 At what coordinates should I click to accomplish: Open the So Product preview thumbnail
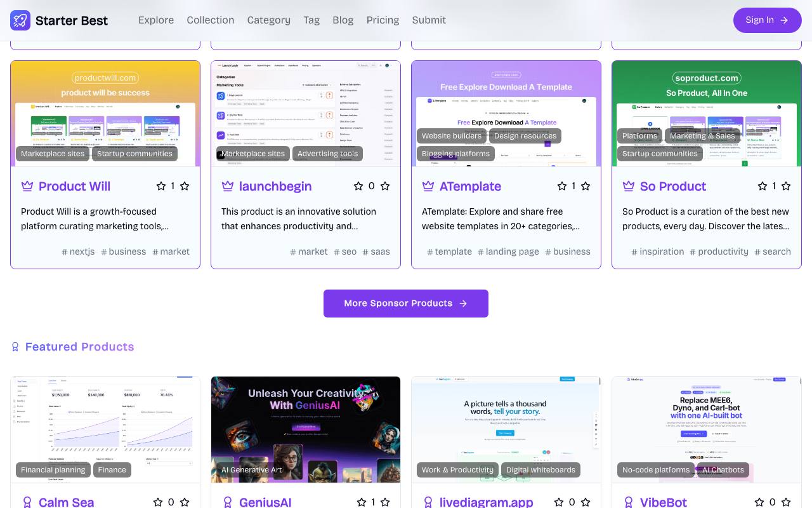point(707,114)
